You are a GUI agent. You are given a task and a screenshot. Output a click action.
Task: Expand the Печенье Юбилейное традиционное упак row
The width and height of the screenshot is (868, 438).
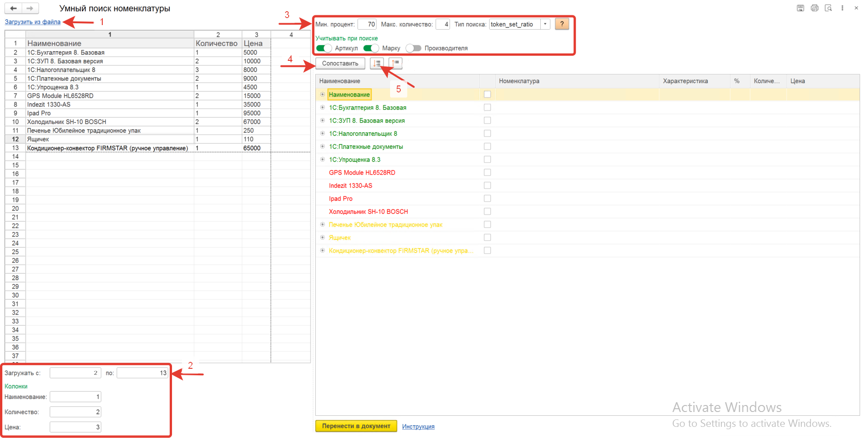pyautogui.click(x=322, y=224)
